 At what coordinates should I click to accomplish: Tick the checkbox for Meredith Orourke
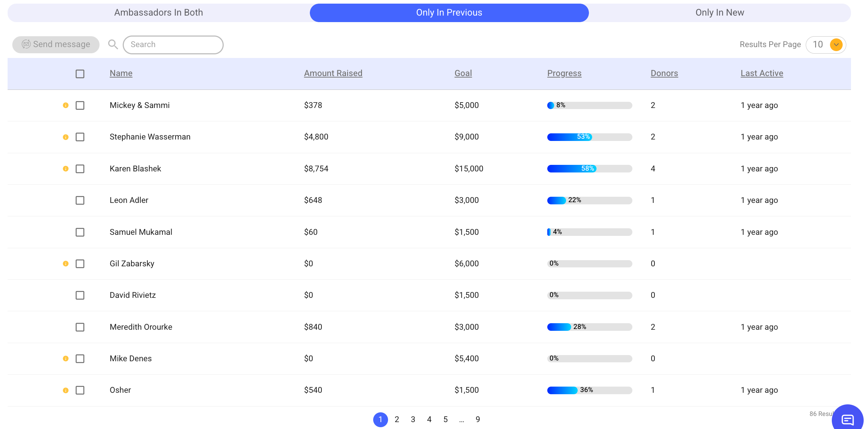[x=80, y=327]
